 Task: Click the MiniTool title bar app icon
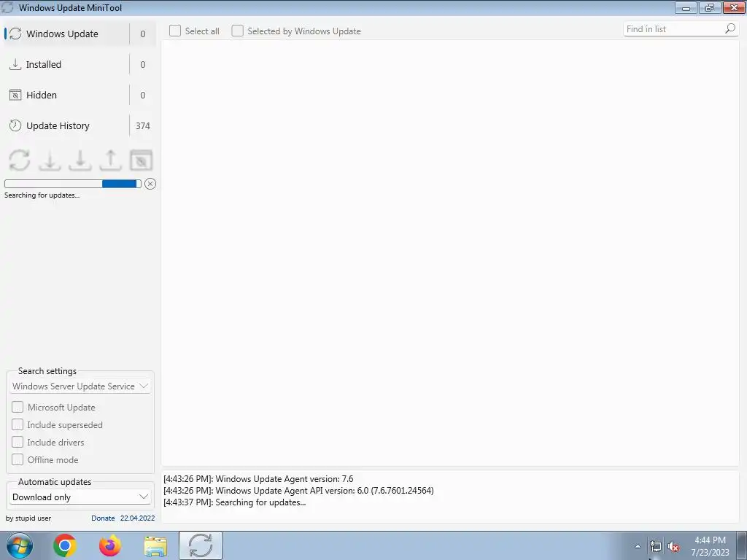7,7
